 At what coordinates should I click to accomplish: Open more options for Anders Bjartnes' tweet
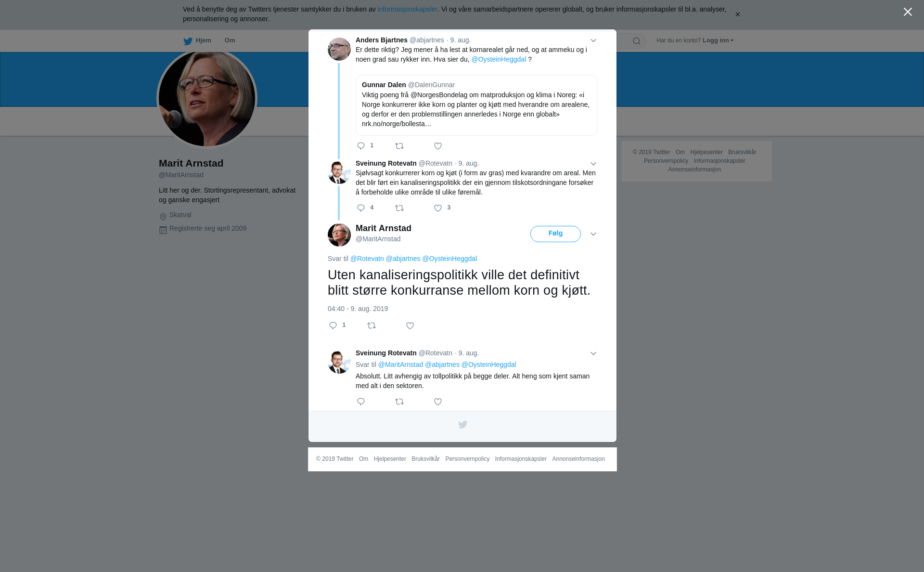(593, 40)
